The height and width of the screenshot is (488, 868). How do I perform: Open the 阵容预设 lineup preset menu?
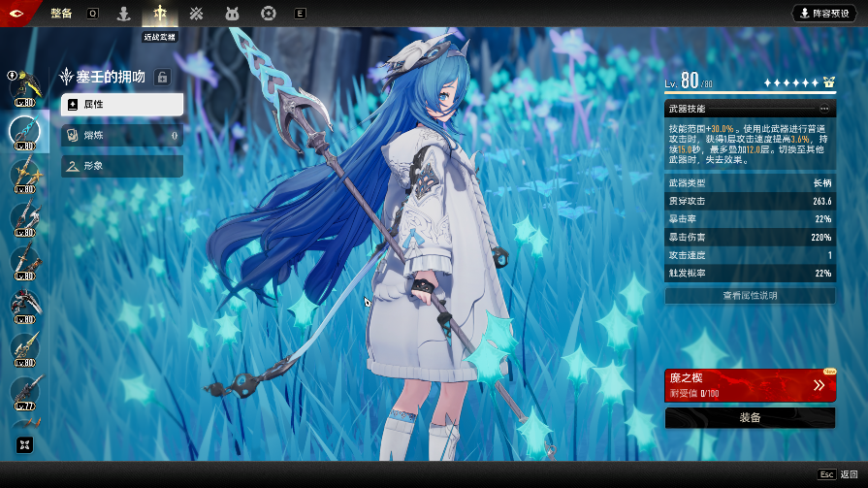click(x=825, y=14)
